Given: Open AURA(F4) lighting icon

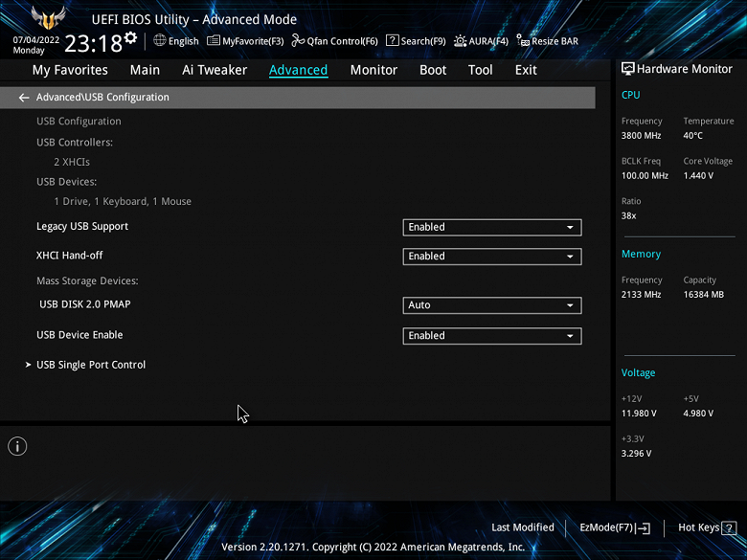Looking at the screenshot, I should point(460,41).
